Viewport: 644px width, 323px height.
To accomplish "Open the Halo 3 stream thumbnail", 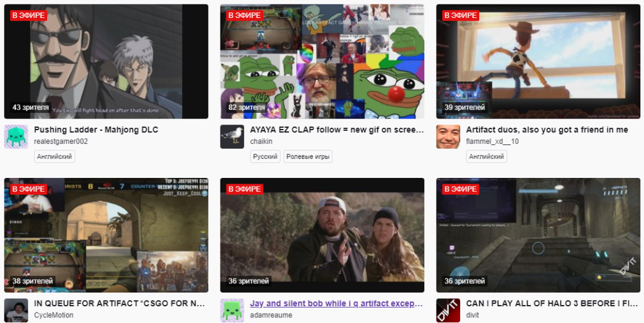I will pyautogui.click(x=538, y=236).
